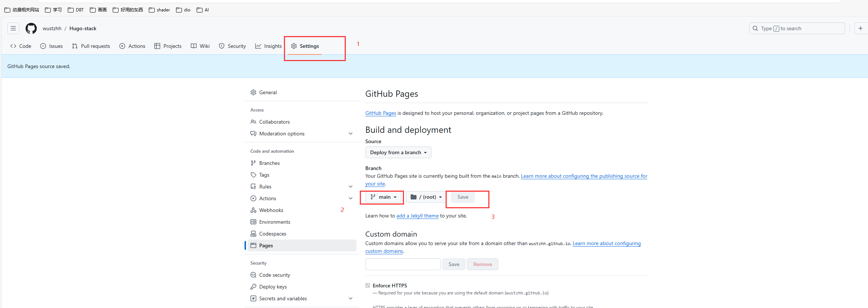868x308 pixels.
Task: Click the custom domain text field
Action: (403, 264)
